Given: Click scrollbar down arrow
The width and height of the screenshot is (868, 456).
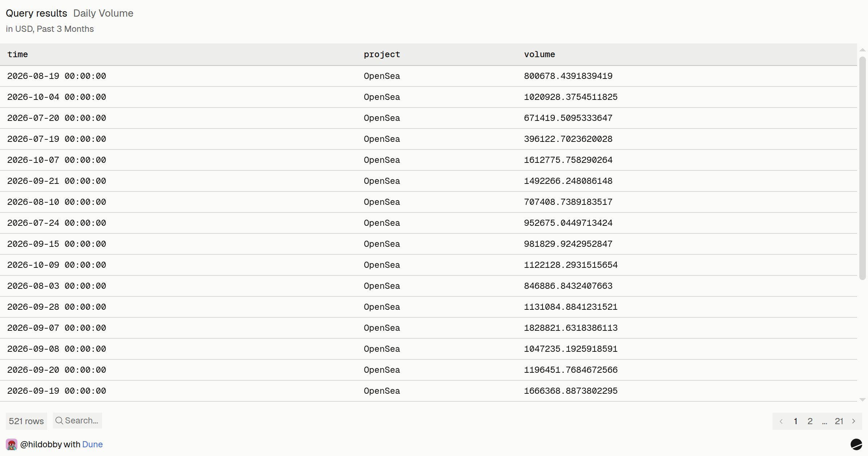Looking at the screenshot, I should tap(863, 400).
